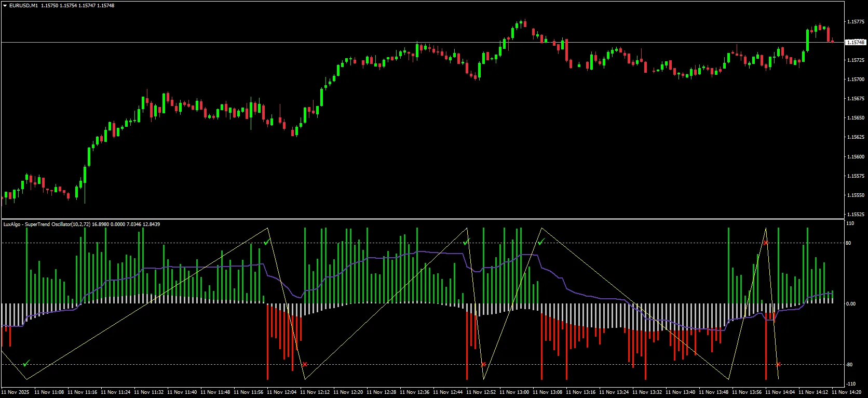The width and height of the screenshot is (868, 398).
Task: Click the green checkmark near 12:52 on oscillator
Action: 466,242
